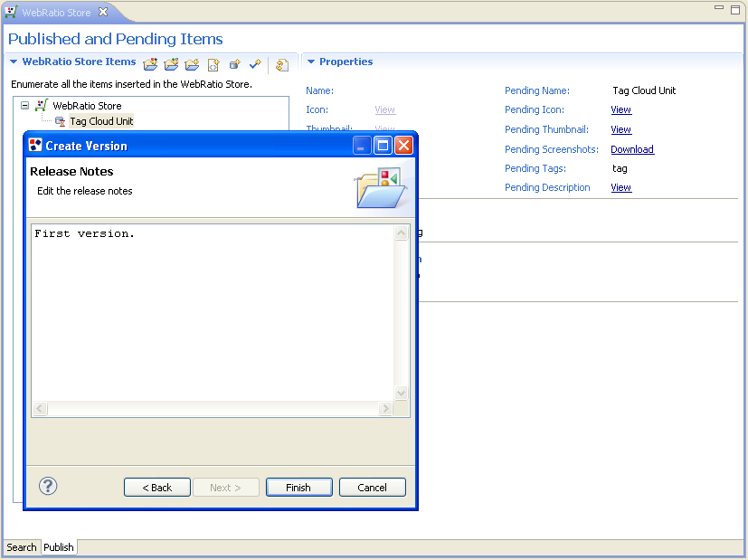The height and width of the screenshot is (560, 748).
Task: Close the Create Version dialog
Action: click(x=403, y=146)
